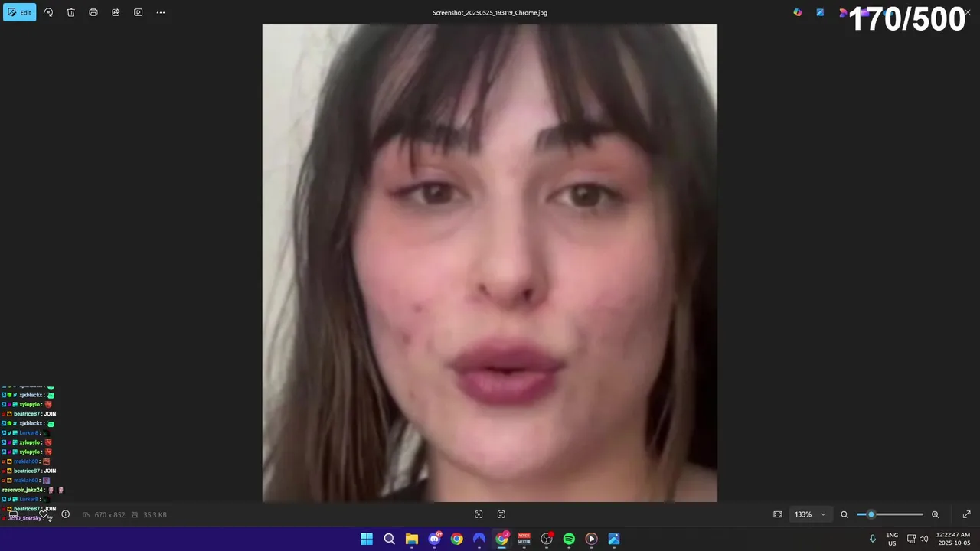Rotate the image with the rotate icon
The width and height of the screenshot is (980, 551).
point(48,12)
